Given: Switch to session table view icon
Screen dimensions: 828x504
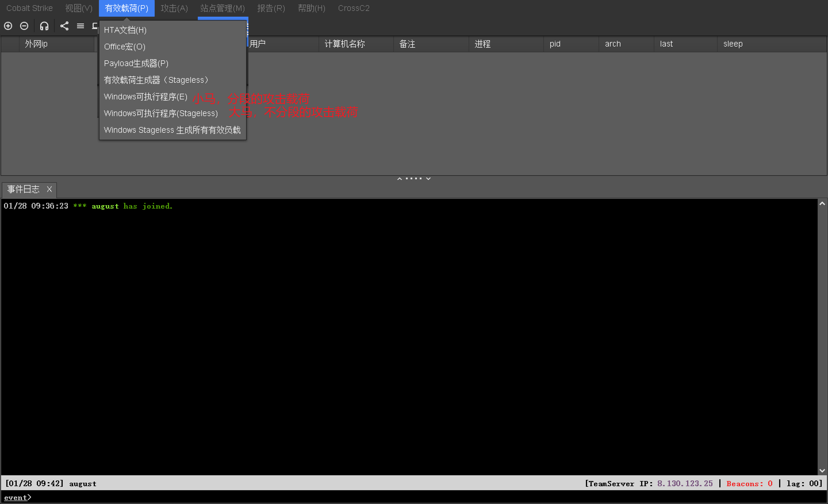Looking at the screenshot, I should tap(80, 26).
